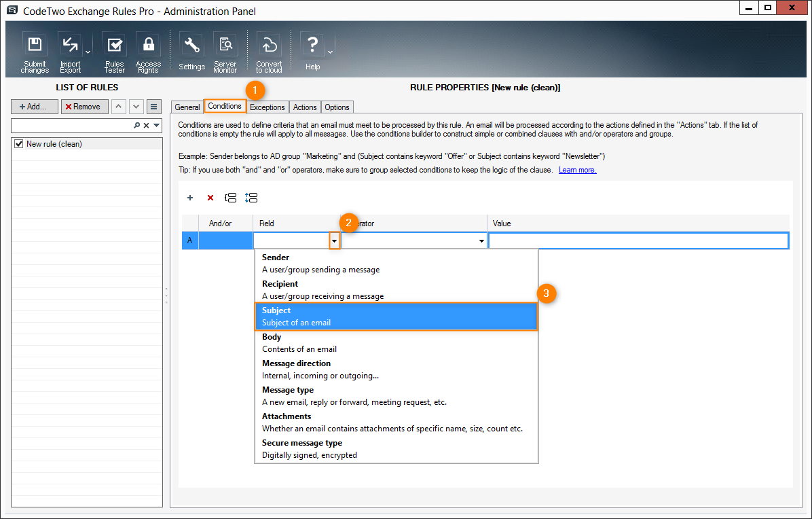812x519 pixels.
Task: Minimize the Administration Panel window
Action: click(x=749, y=7)
